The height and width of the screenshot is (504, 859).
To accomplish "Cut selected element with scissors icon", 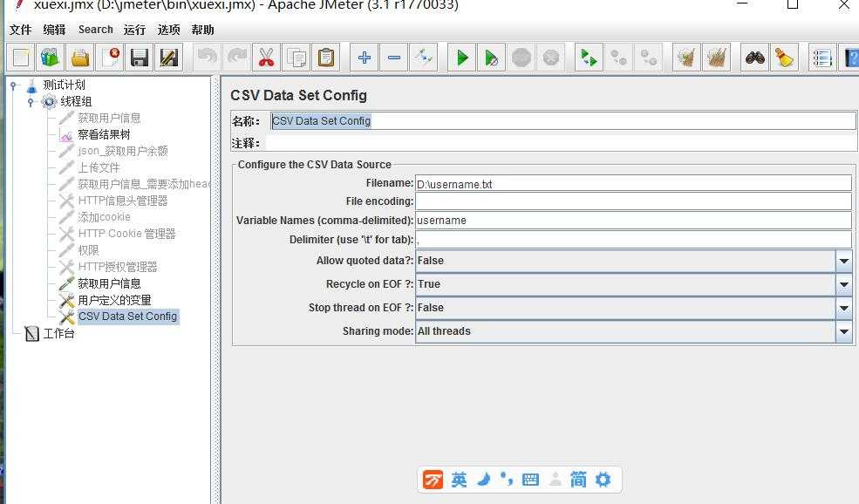I will click(x=267, y=58).
